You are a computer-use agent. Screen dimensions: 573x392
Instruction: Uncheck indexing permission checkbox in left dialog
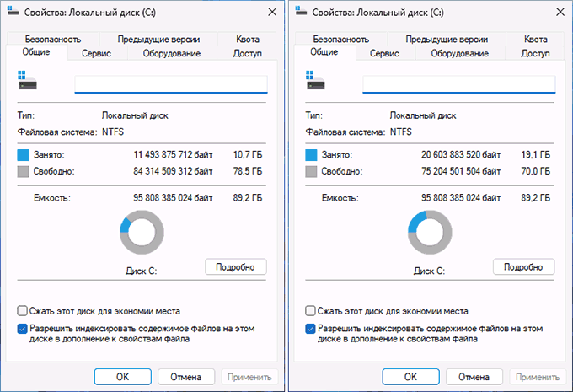pyautogui.click(x=22, y=329)
